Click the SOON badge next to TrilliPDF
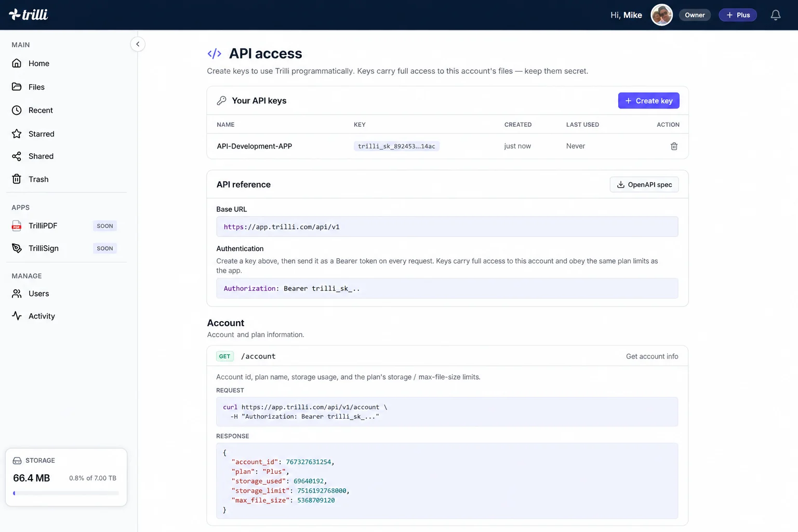This screenshot has width=798, height=532. (105, 226)
